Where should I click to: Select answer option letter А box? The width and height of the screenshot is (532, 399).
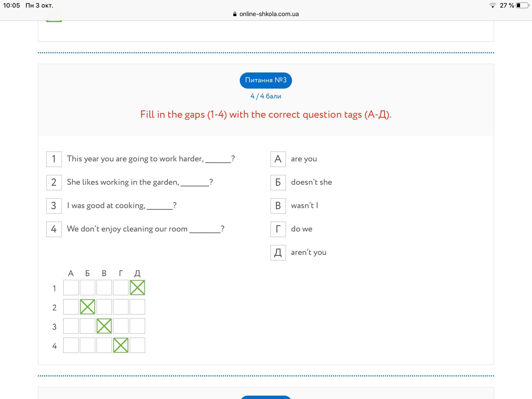278,159
